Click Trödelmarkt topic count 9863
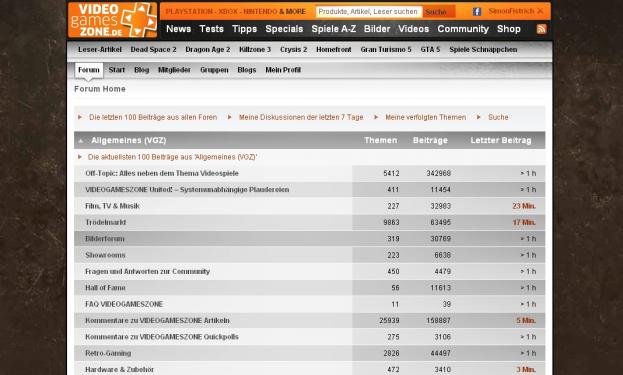Image resolution: width=623 pixels, height=375 pixels. 391,222
